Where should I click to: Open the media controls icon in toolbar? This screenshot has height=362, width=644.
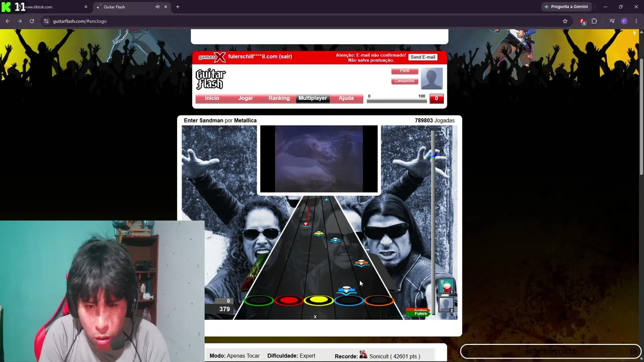pyautogui.click(x=612, y=21)
